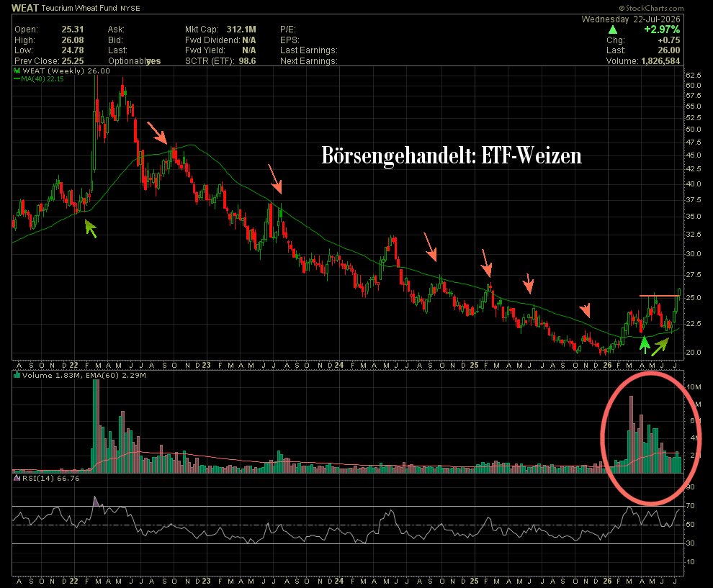The width and height of the screenshot is (713, 588).
Task: Click the High value 26.08
Action: [x=73, y=40]
